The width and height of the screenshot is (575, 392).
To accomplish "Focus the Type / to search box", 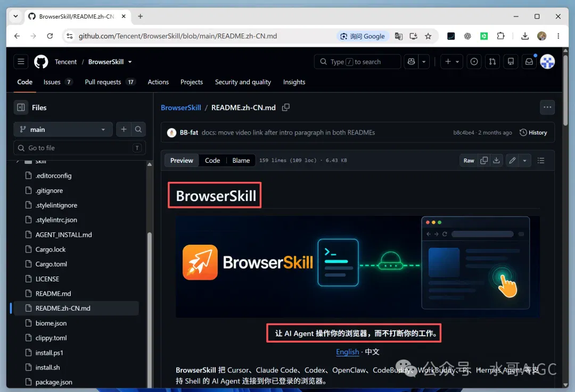I will (x=357, y=62).
